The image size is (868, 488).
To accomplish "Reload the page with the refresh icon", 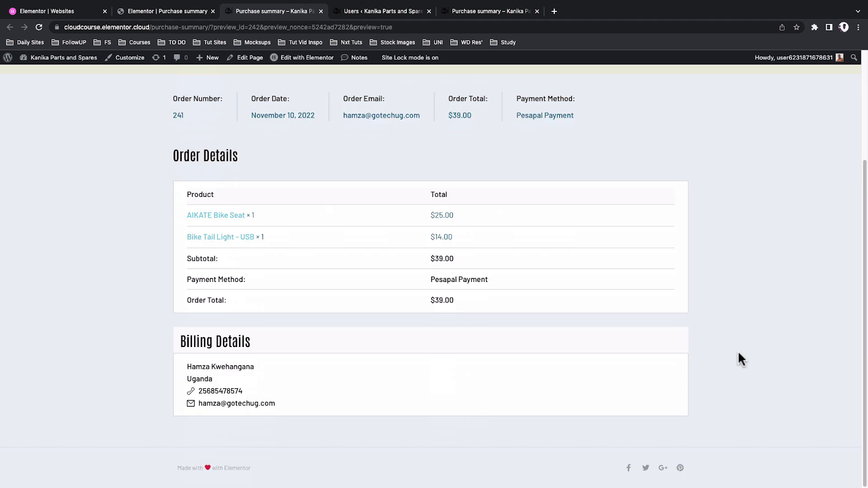I will (39, 27).
